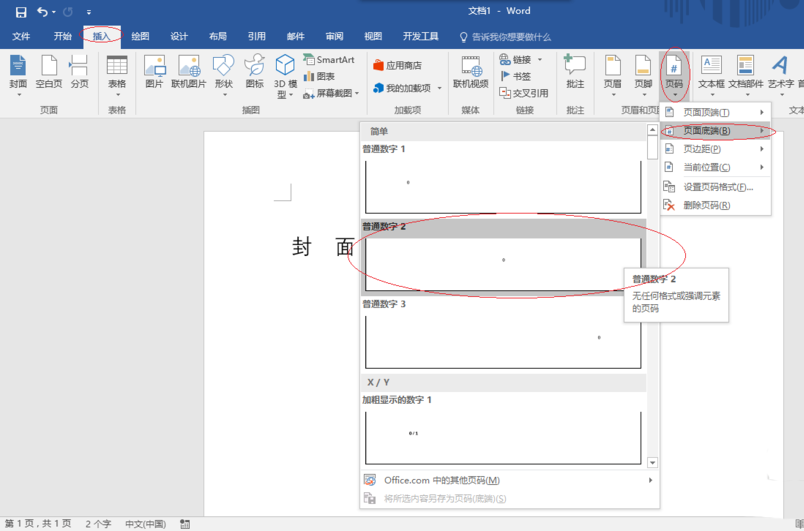Image resolution: width=804 pixels, height=531 pixels.
Task: Click the 图片 picture insert icon
Action: 154,72
